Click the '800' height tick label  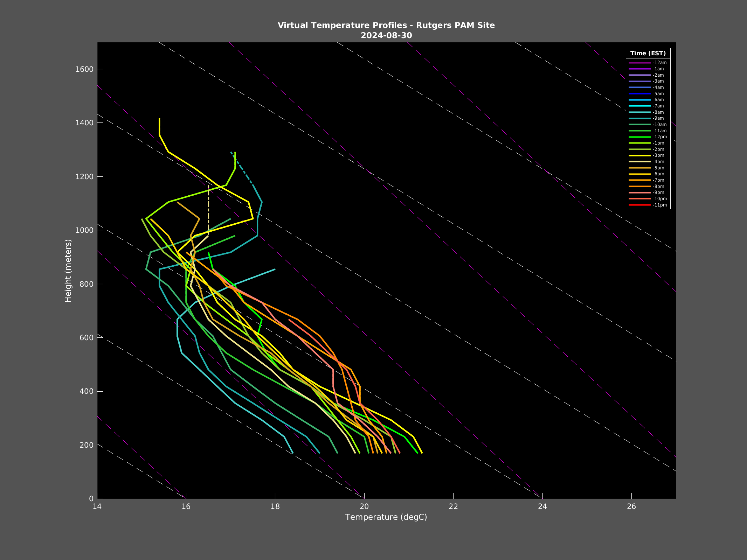(x=87, y=284)
